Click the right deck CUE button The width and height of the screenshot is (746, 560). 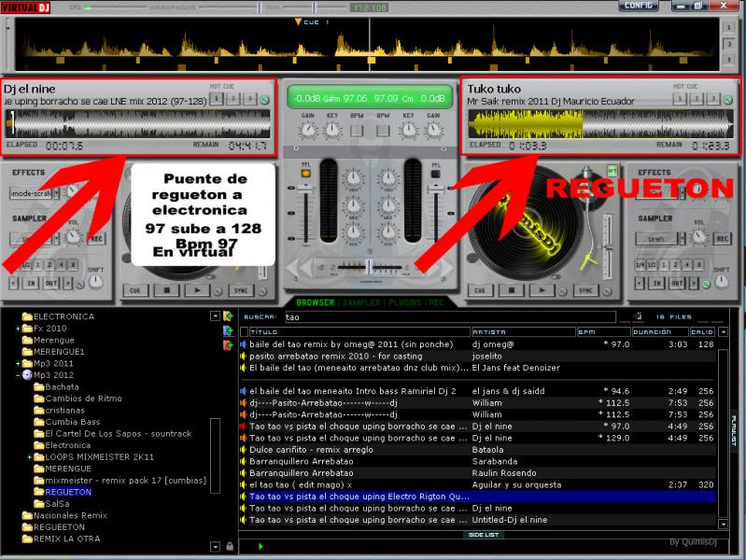[x=480, y=290]
